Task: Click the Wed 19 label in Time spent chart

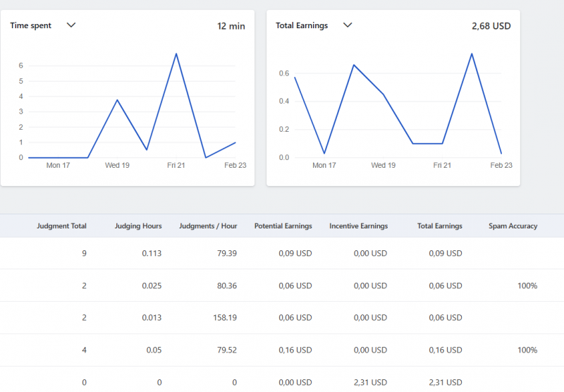Action: pyautogui.click(x=117, y=165)
